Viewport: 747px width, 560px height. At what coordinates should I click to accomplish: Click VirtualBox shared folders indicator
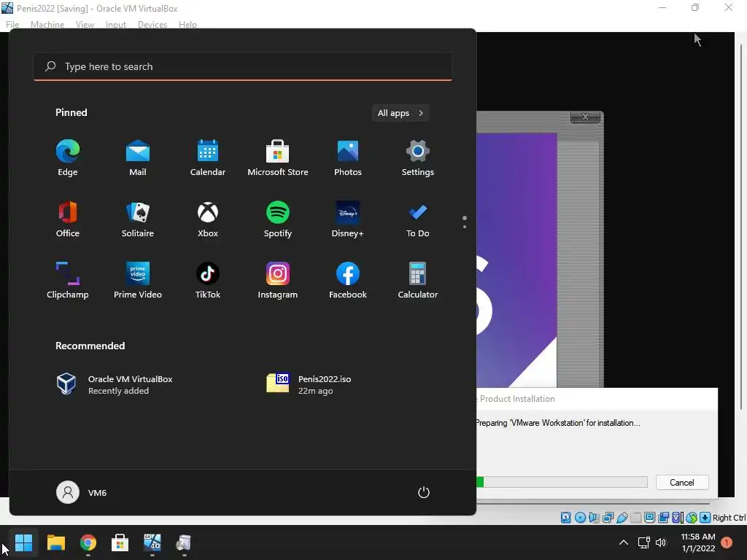point(635,517)
